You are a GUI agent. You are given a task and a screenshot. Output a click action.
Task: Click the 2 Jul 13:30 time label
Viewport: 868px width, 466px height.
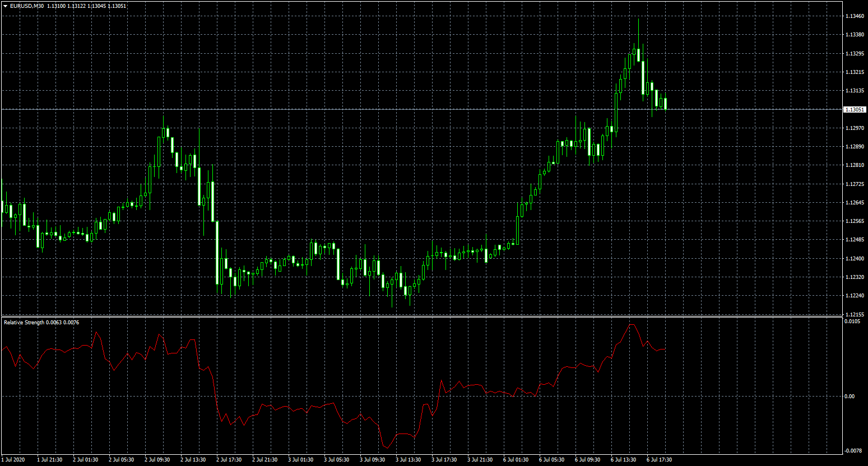(193, 460)
